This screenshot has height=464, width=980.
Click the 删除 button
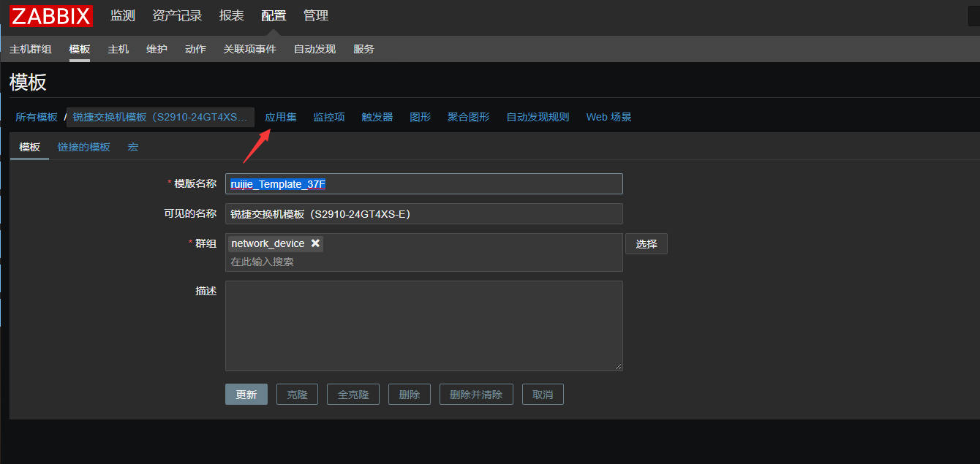[410, 395]
